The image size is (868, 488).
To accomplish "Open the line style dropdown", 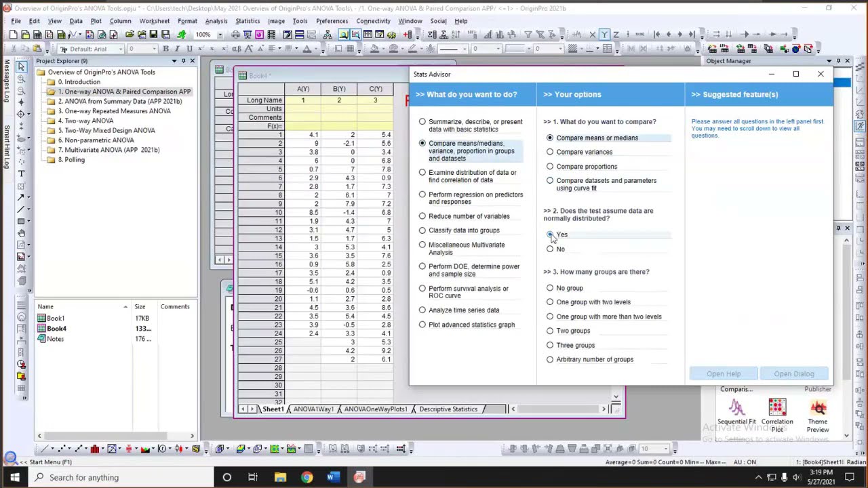I will 463,49.
